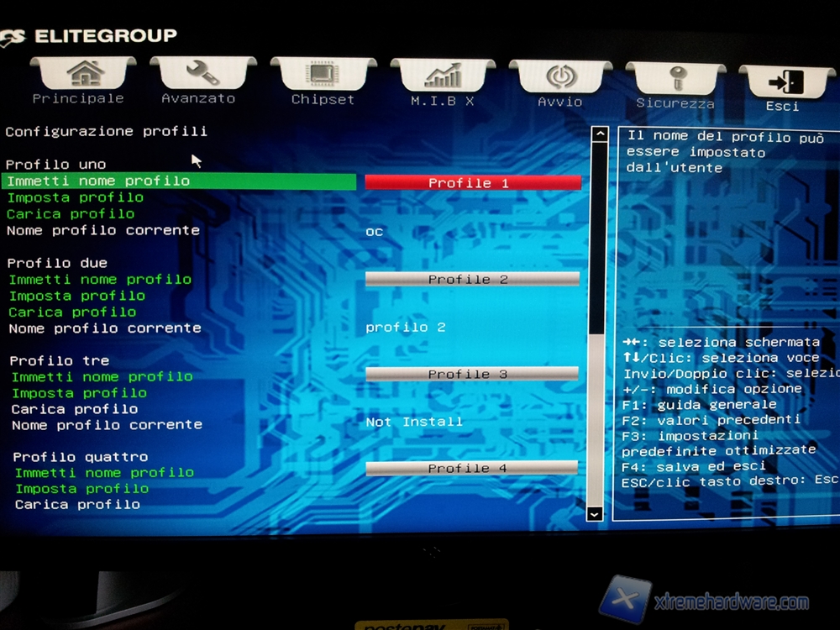Open the Sicurezza key icon

point(675,79)
